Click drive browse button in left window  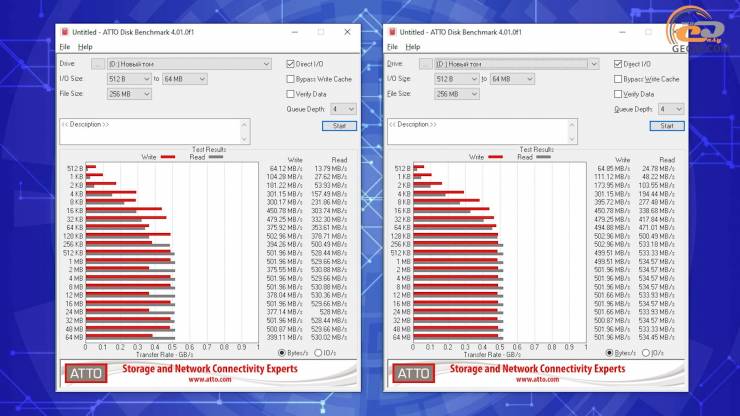pyautogui.click(x=98, y=64)
